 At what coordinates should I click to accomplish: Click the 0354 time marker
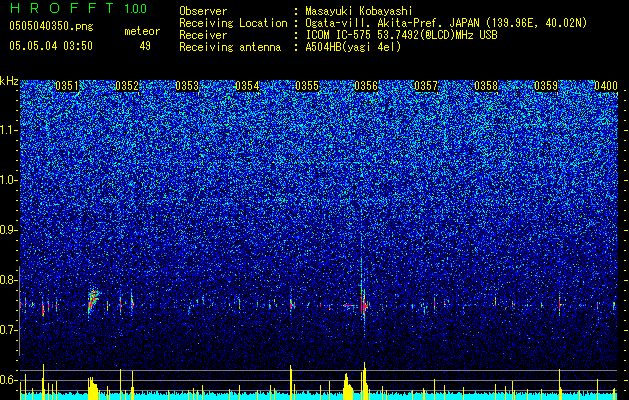247,86
